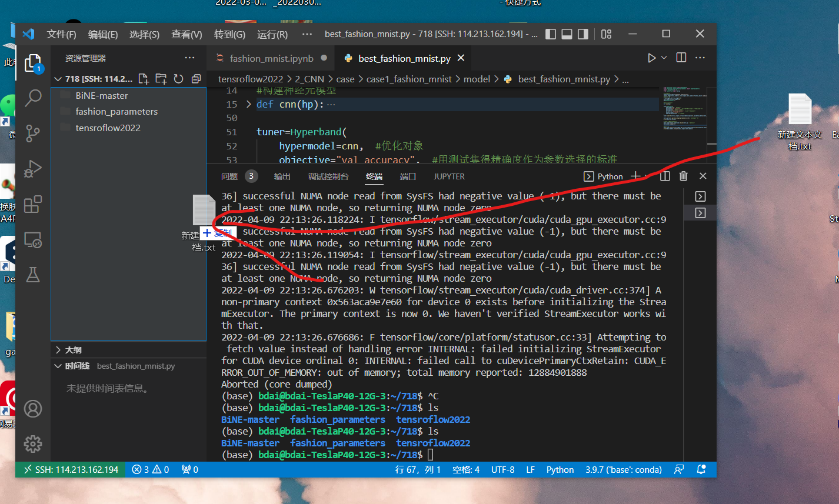The image size is (839, 504).
Task: Split the terminal panel
Action: (x=665, y=176)
